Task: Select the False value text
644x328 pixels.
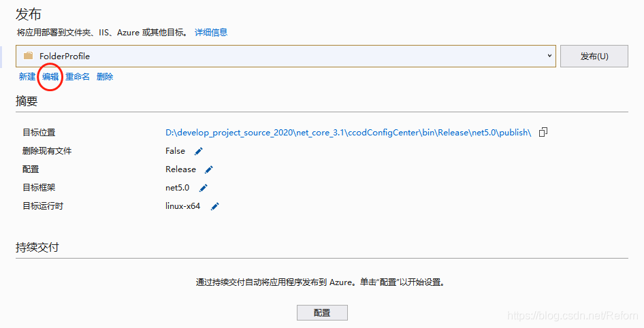Action: pos(176,151)
